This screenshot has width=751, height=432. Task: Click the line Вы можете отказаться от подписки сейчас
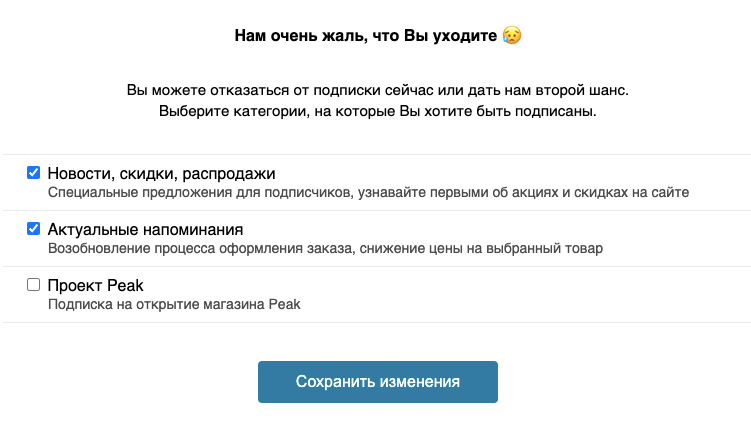pyautogui.click(x=377, y=90)
